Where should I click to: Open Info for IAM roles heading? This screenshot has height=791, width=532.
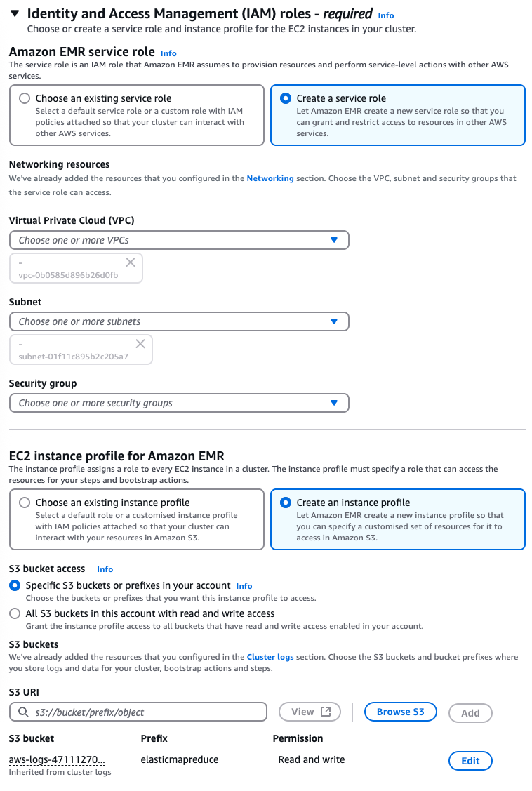point(385,15)
